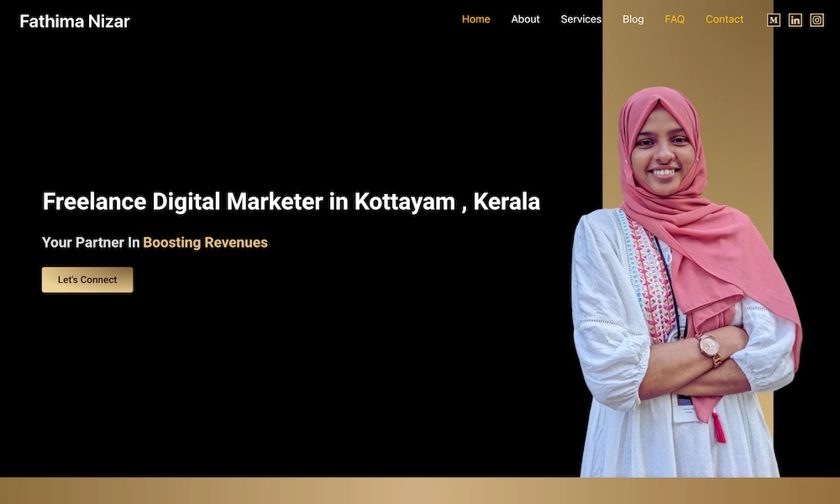The height and width of the screenshot is (504, 840).
Task: Click the ID badge on the lanyard
Action: (684, 409)
